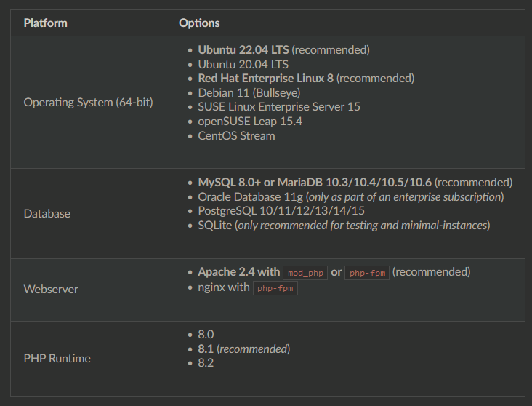Select the recommended 8.1 PHP version
532x406 pixels.
click(206, 349)
